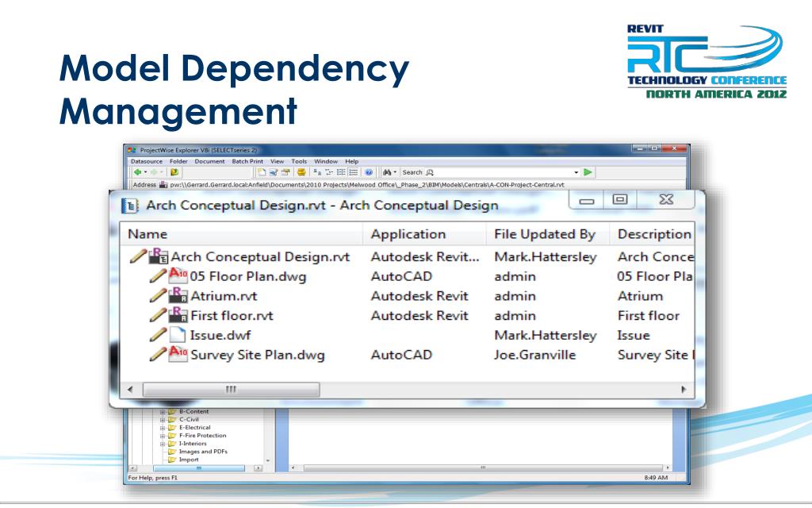Open the Help menu

click(351, 161)
